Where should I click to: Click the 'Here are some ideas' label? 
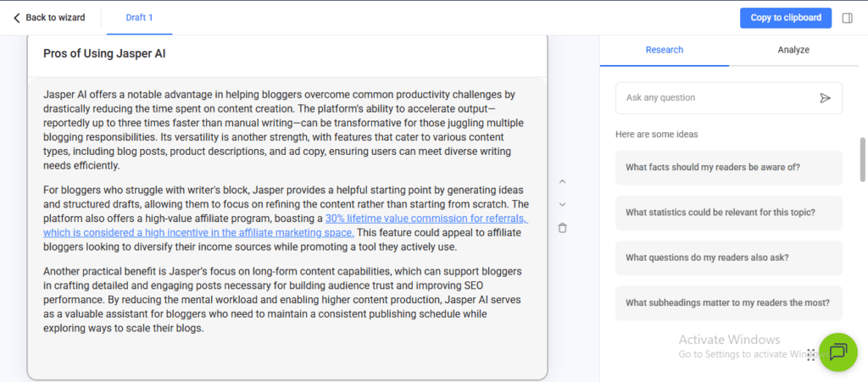pyautogui.click(x=657, y=135)
